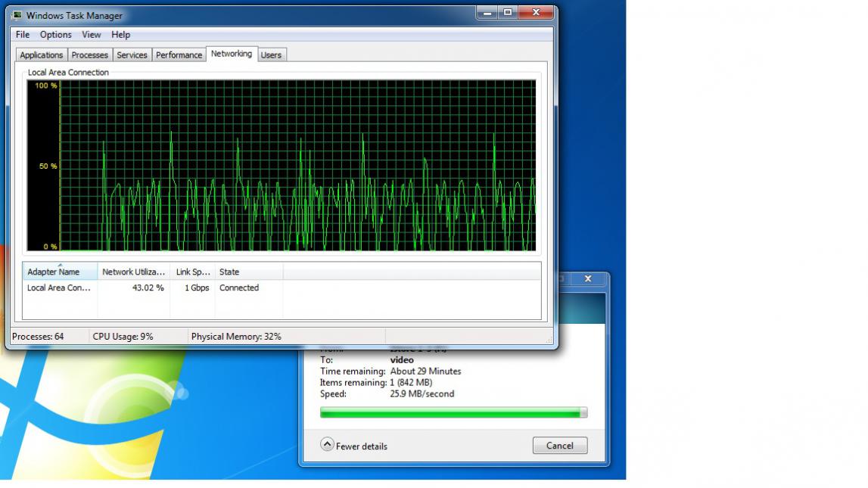Click the 1 Gbps link speed value
This screenshot has height=488, width=868.
pyautogui.click(x=197, y=288)
